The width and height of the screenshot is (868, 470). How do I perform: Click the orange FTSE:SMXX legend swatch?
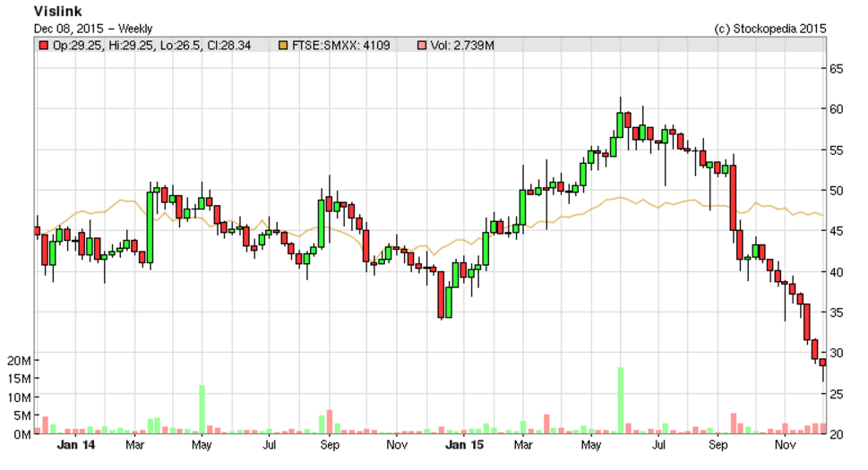click(283, 46)
